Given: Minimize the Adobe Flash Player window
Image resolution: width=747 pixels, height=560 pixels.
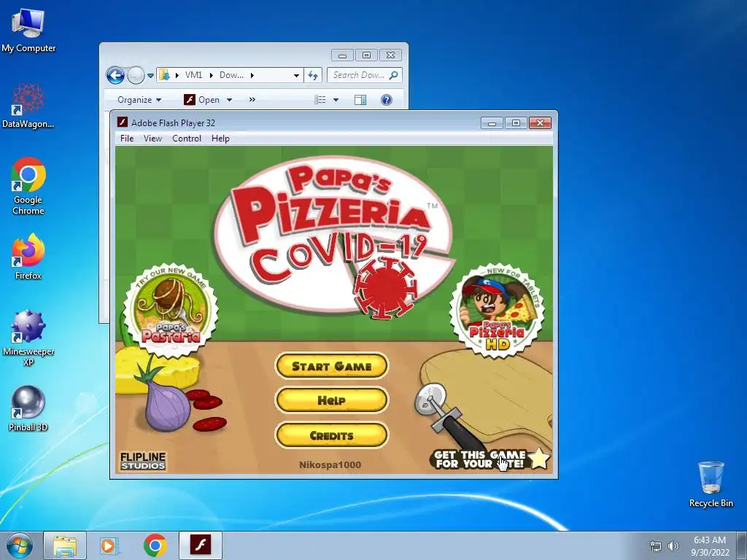Looking at the screenshot, I should click(x=492, y=122).
